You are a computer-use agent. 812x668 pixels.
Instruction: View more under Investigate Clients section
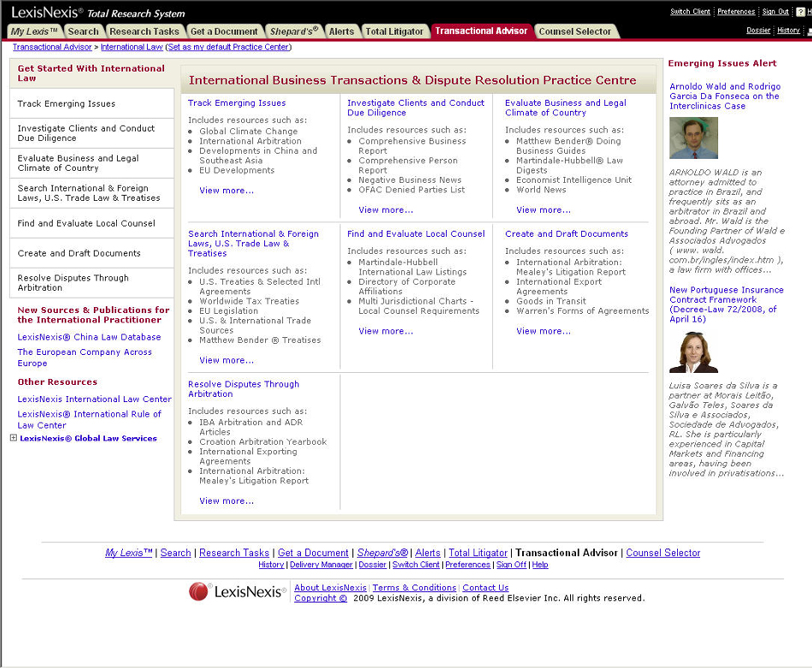(x=385, y=210)
